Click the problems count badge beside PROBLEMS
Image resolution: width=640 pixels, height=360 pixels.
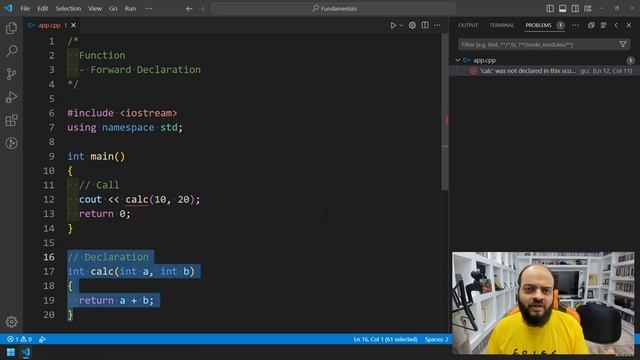561,25
